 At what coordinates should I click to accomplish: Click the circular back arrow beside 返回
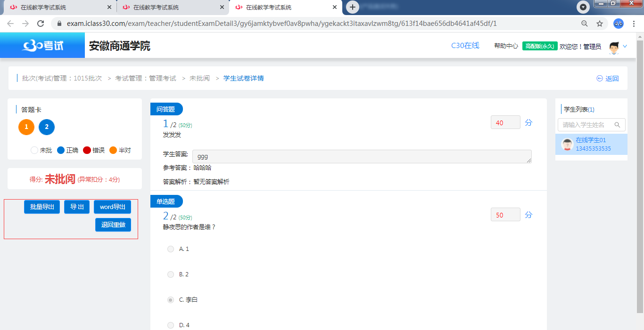click(599, 78)
